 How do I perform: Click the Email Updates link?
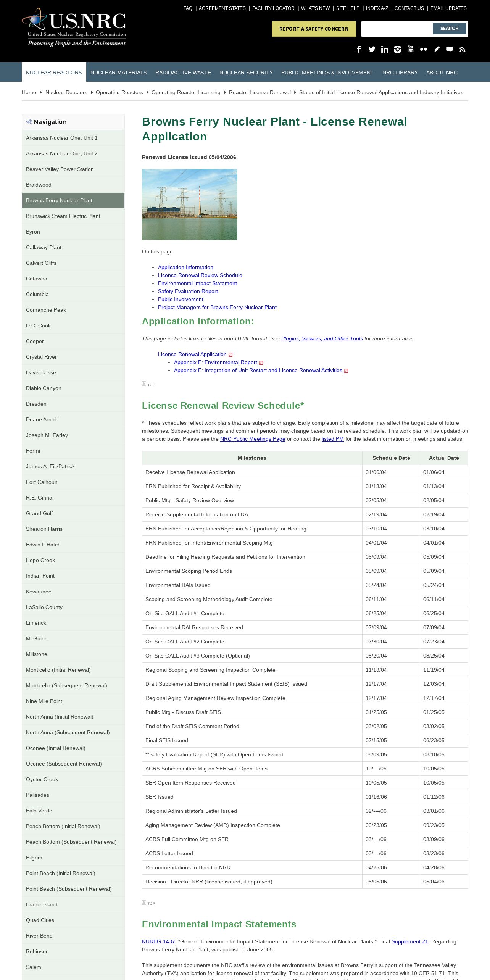pos(448,8)
